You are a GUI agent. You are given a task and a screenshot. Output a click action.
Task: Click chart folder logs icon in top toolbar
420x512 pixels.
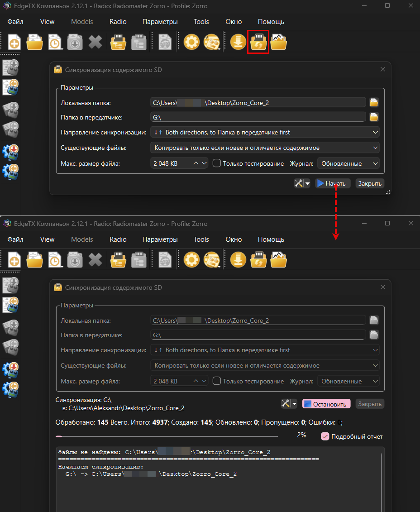(278, 42)
